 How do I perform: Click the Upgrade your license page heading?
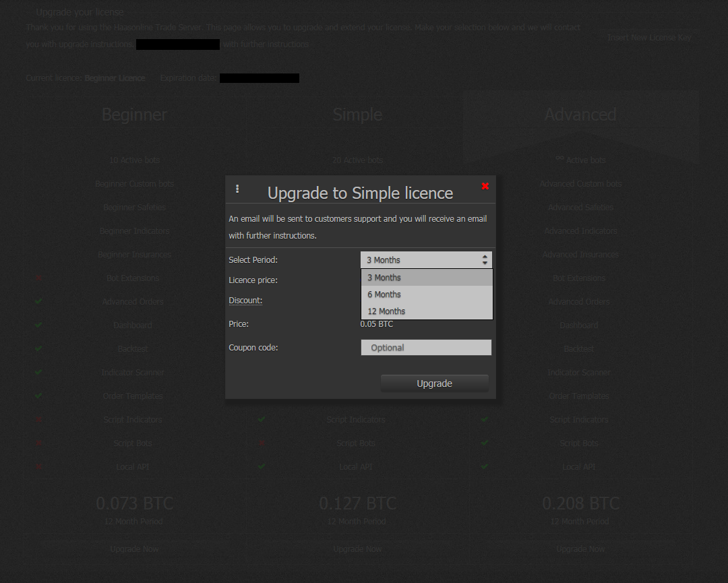80,12
